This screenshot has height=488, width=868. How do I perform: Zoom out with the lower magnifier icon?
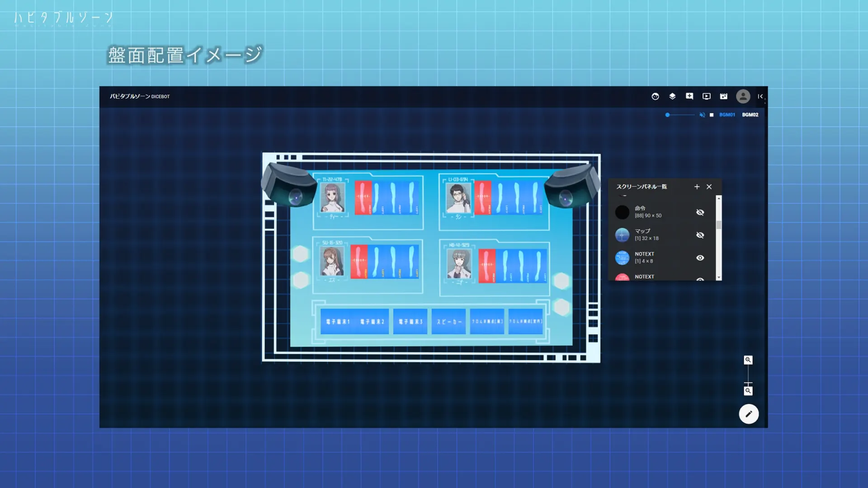tap(748, 391)
